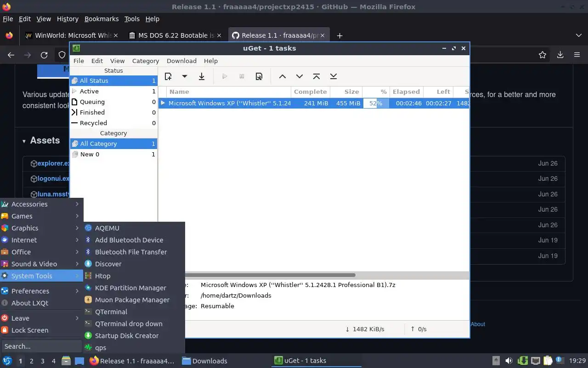This screenshot has width=588, height=368.
Task: Click the 52% progress bar of the download
Action: pyautogui.click(x=376, y=103)
